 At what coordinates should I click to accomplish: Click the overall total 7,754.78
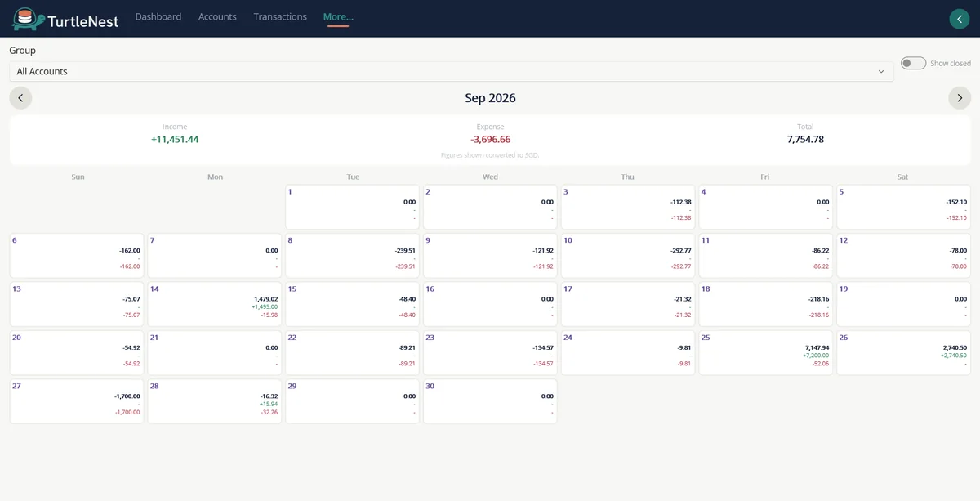tap(805, 140)
